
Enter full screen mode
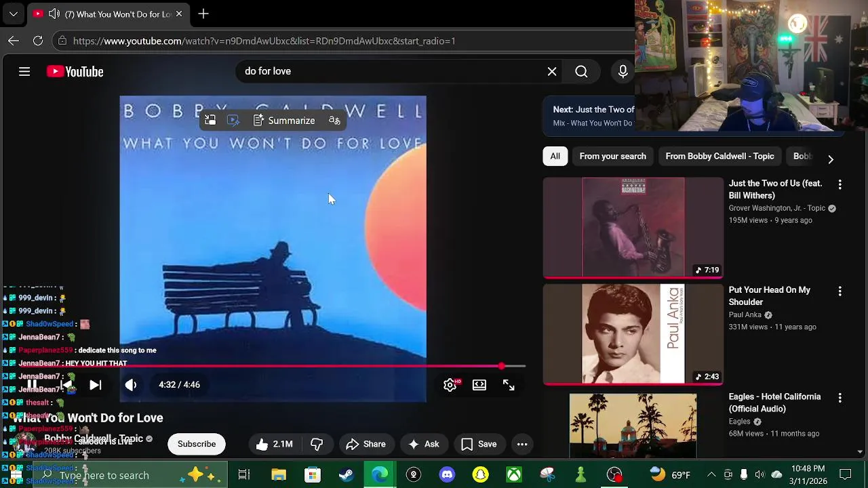click(x=509, y=385)
